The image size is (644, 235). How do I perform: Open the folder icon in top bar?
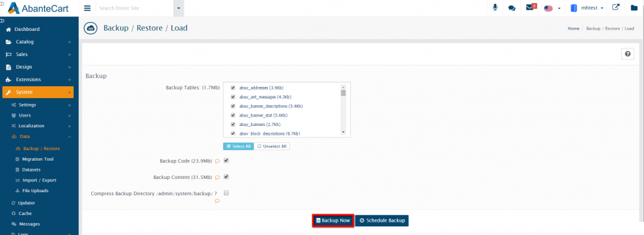(634, 8)
